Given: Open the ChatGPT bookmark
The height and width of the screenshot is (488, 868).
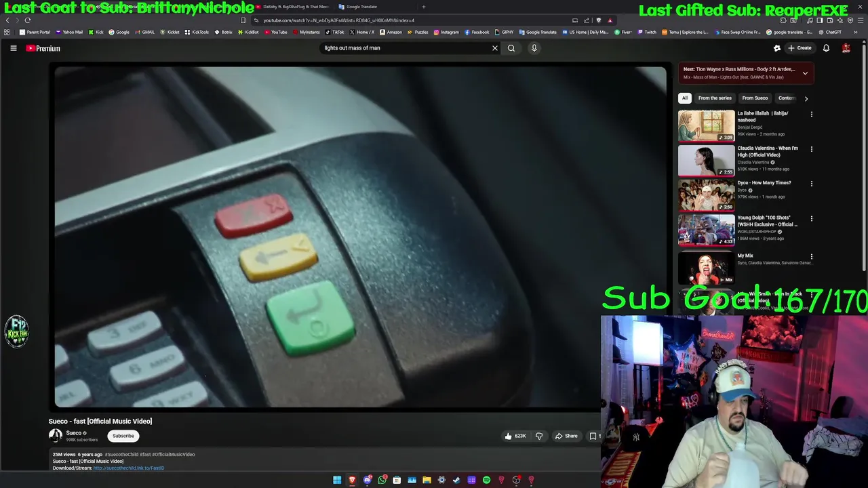Looking at the screenshot, I should [x=830, y=32].
